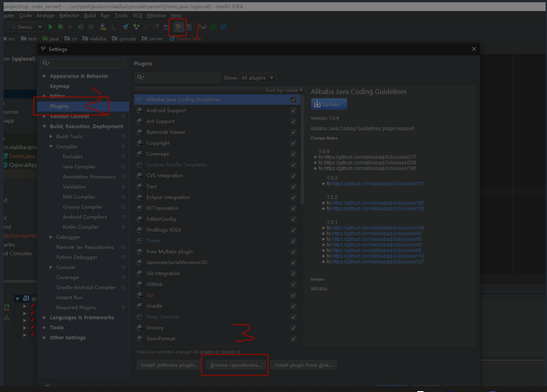The height and width of the screenshot is (392, 547).
Task: Click the Dart plugin icon
Action: point(140,186)
